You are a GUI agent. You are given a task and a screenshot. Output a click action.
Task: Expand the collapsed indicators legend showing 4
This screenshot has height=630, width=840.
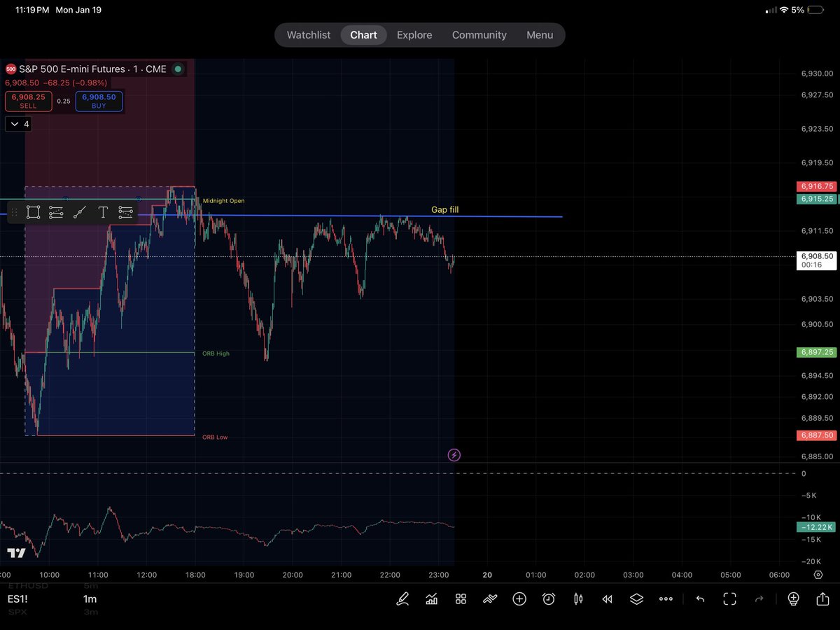coord(18,124)
